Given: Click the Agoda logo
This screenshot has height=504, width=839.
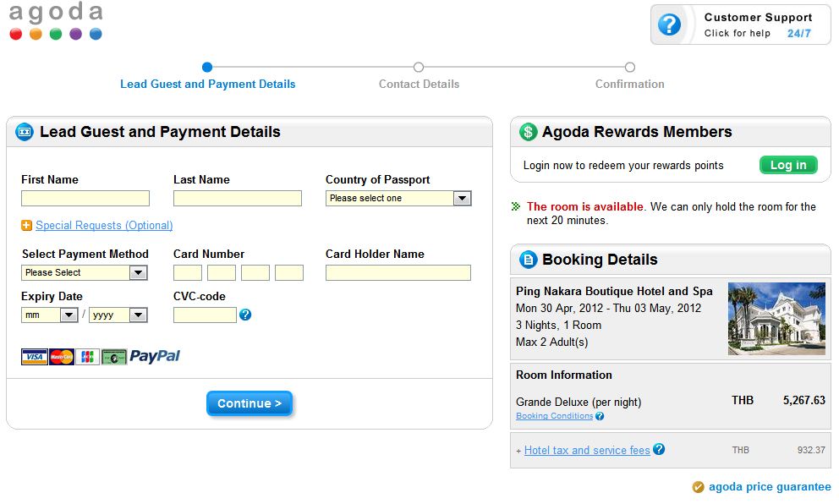Looking at the screenshot, I should tap(56, 21).
